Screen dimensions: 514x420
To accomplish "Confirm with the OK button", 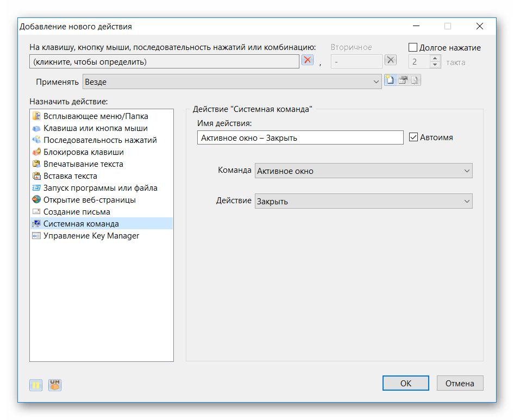I will (406, 383).
